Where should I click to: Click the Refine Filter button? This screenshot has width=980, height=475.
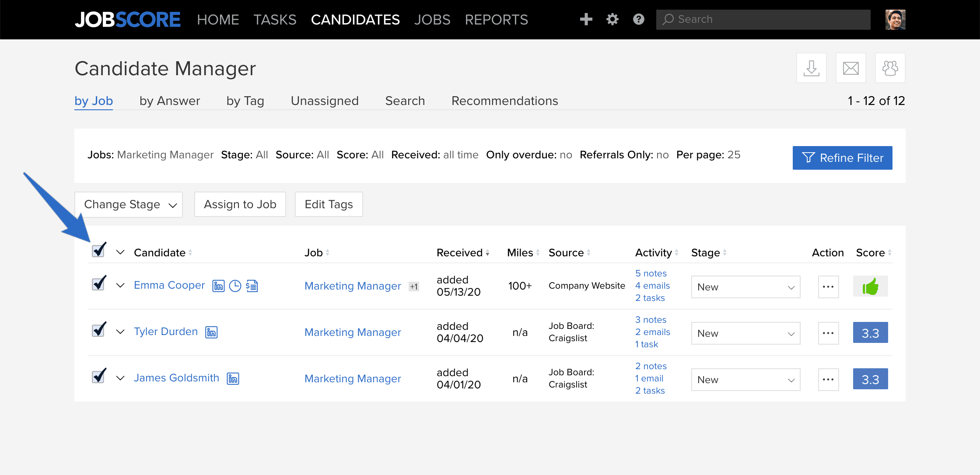842,158
